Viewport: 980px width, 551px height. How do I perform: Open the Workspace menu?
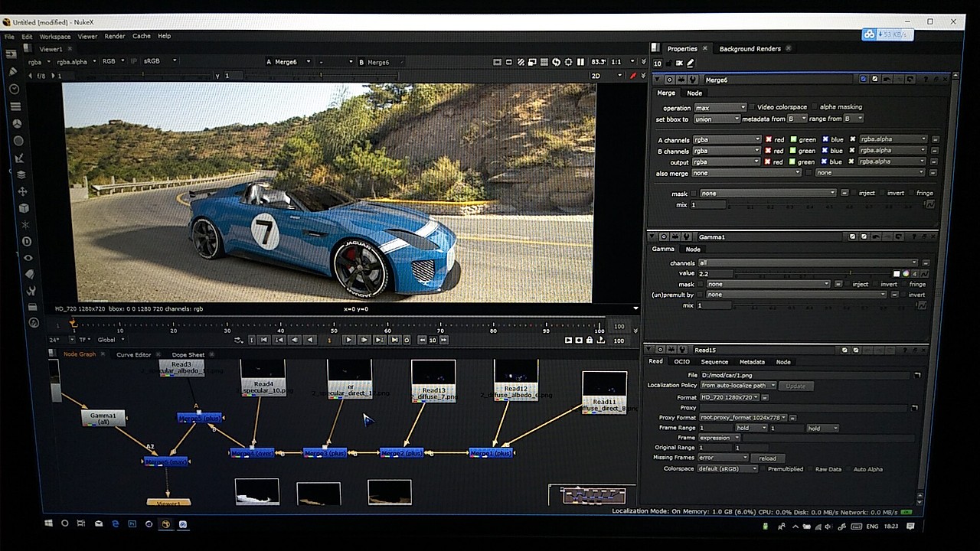pos(55,36)
